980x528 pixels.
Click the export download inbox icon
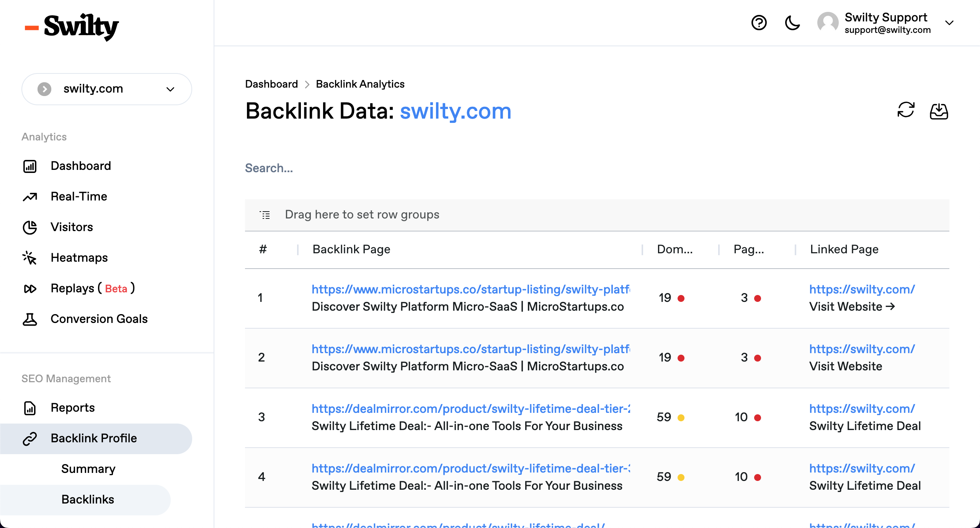point(939,111)
